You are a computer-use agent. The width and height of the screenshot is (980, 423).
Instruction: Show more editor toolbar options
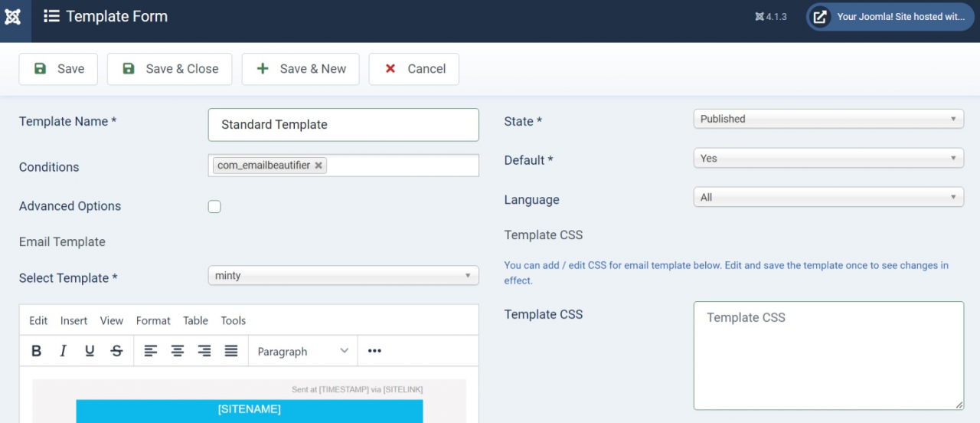[x=374, y=351]
